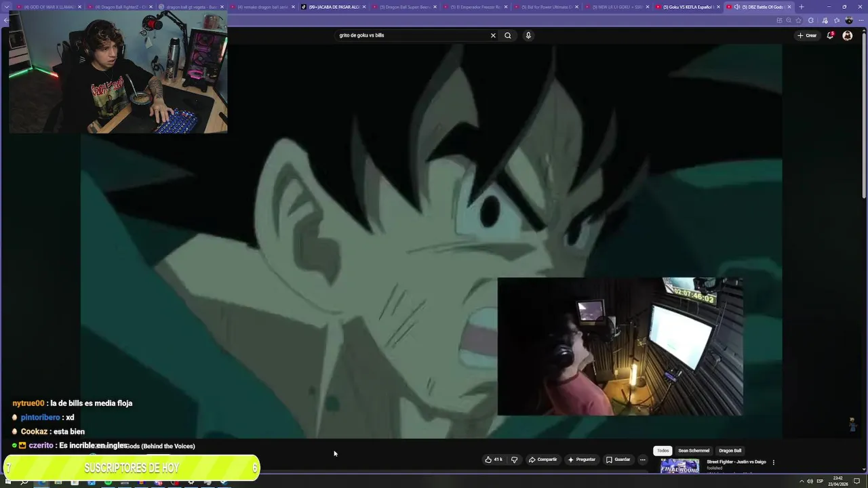Open the FINAL ROUND video thumbnail
Image resolution: width=868 pixels, height=488 pixels.
click(679, 466)
